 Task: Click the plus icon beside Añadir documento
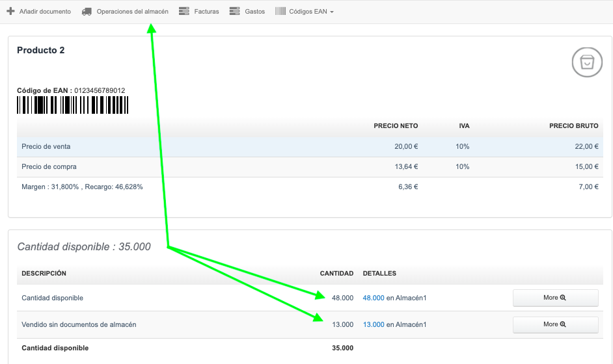pos(10,12)
